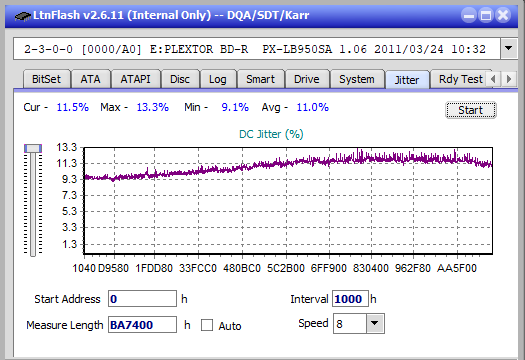Viewport: 525px width, 360px height.
Task: Open the Log tab
Action: 218,79
